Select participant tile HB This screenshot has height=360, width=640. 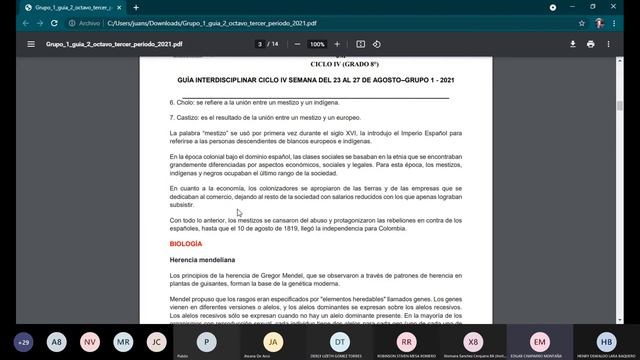click(x=607, y=342)
